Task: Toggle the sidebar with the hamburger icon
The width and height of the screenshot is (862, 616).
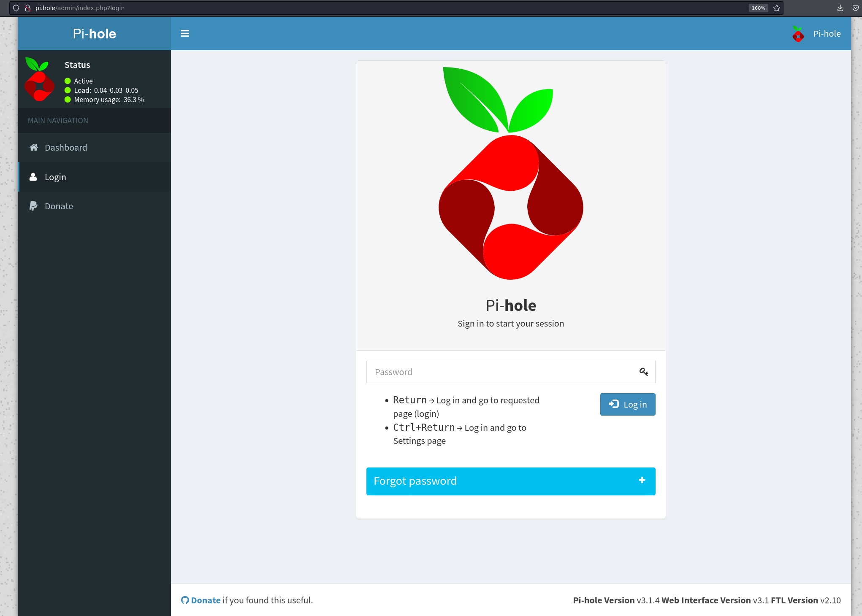Action: click(185, 34)
